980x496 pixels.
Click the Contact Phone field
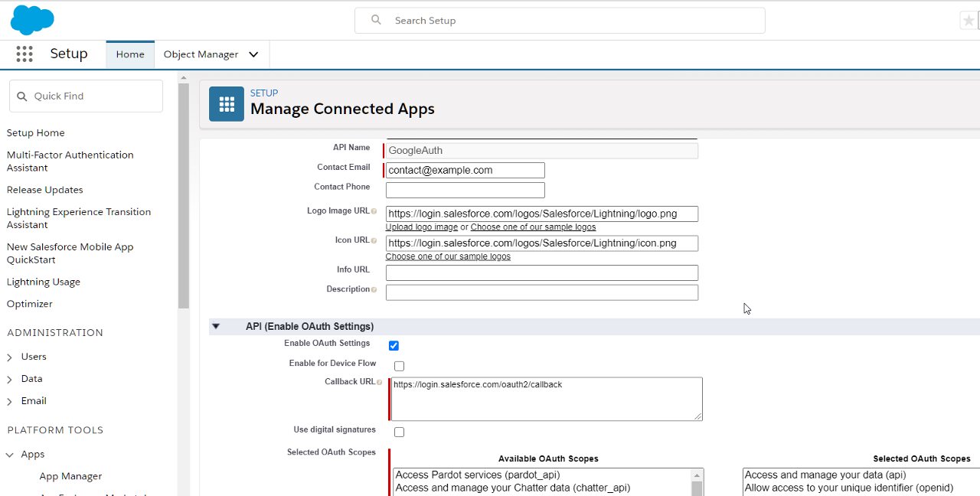(x=465, y=190)
